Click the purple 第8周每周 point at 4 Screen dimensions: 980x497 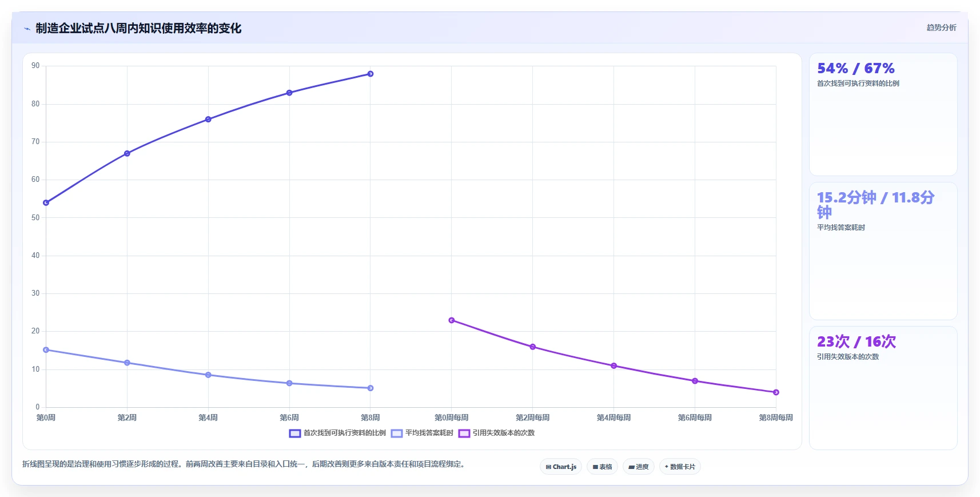[x=776, y=392]
